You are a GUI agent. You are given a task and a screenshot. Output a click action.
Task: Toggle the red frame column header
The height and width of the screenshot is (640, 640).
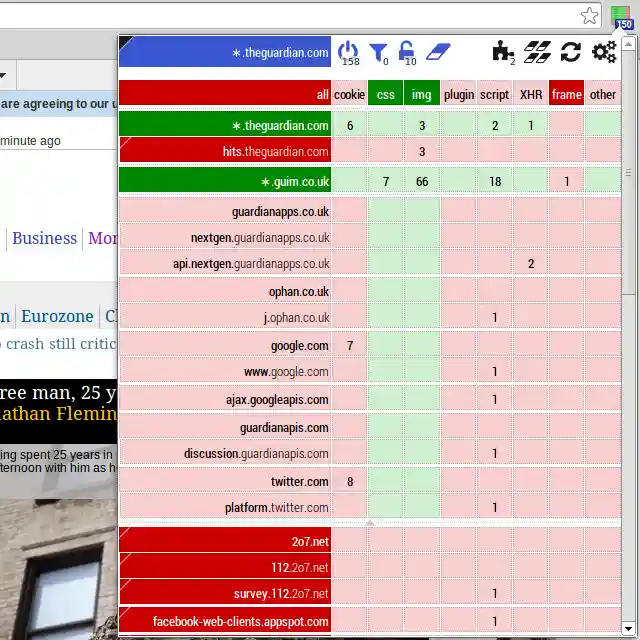tap(567, 93)
